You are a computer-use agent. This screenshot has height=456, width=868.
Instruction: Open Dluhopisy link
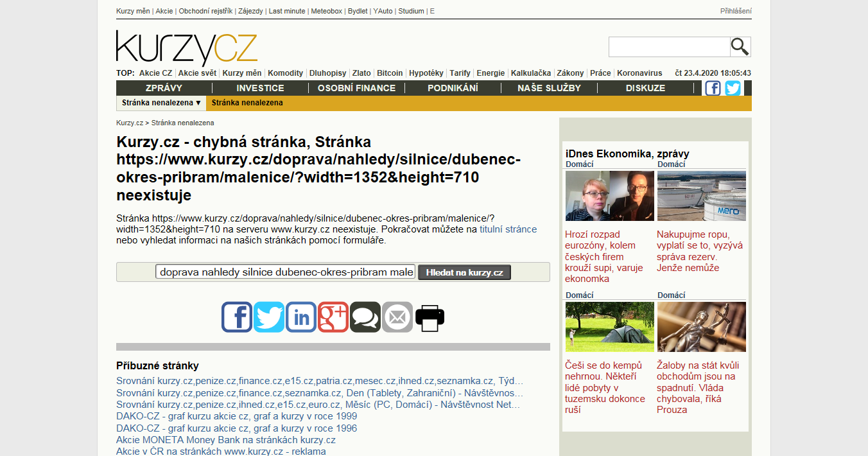[x=327, y=73]
